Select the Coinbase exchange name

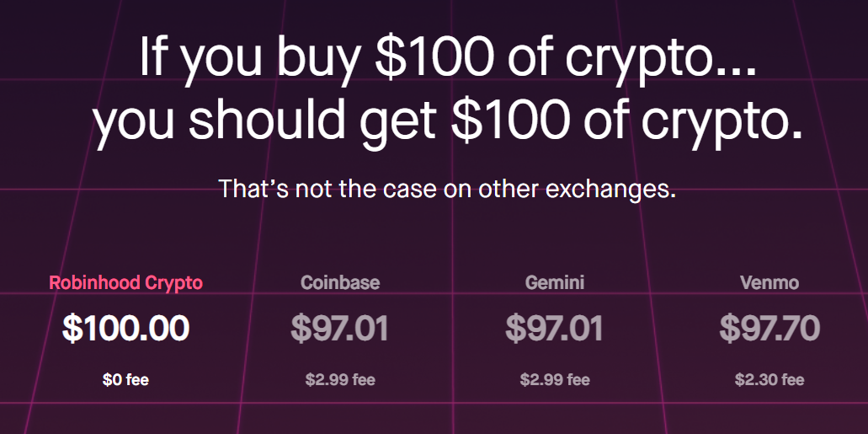click(340, 282)
